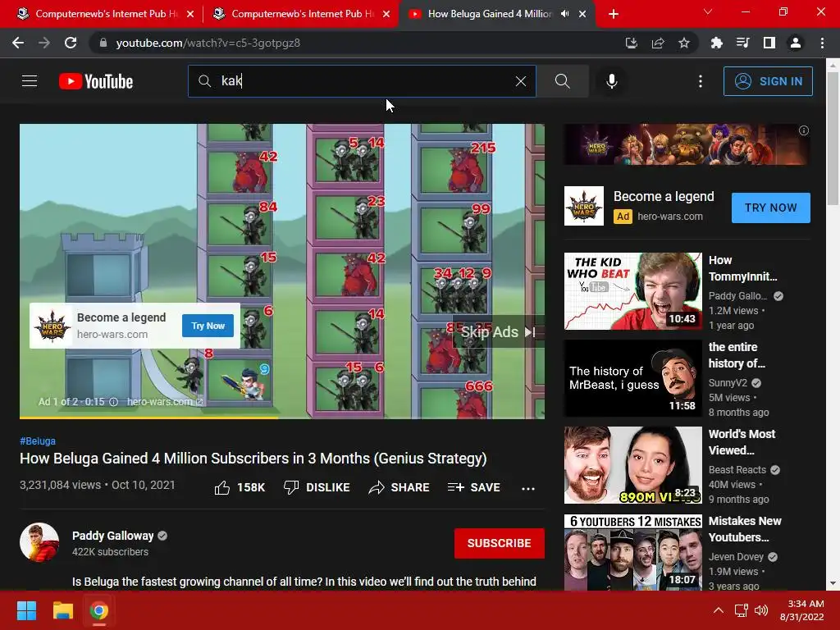The height and width of the screenshot is (630, 840).
Task: Open history of MrBeast thumbnail
Action: pyautogui.click(x=632, y=378)
